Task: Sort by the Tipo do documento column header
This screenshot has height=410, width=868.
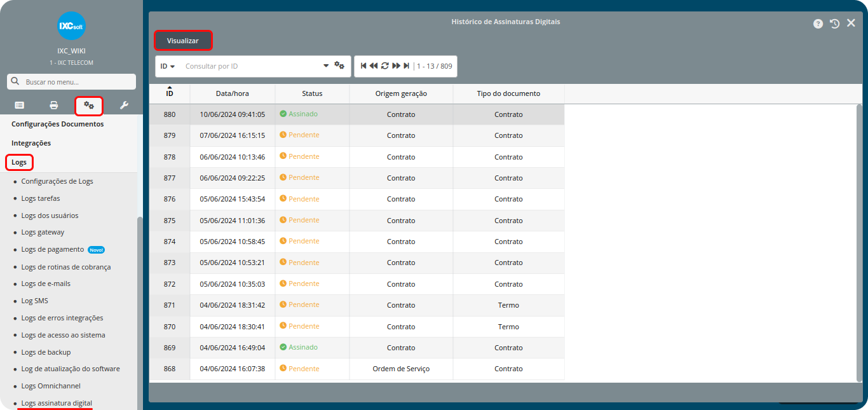Action: pos(508,93)
